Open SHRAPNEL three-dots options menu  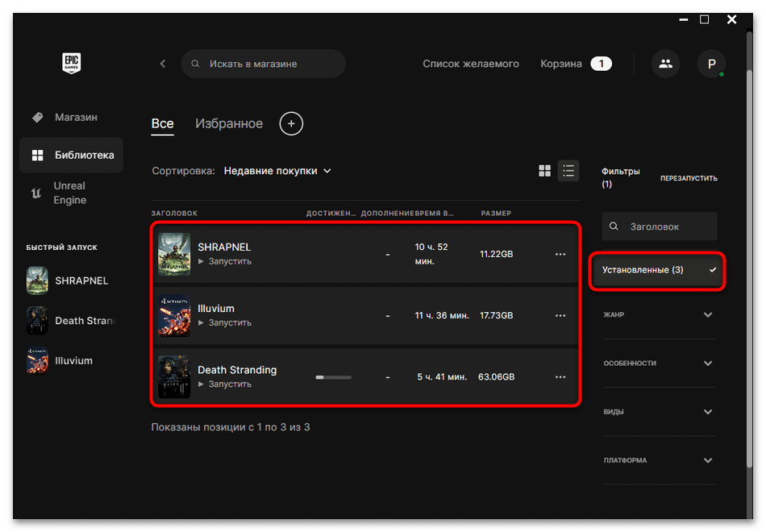coord(560,254)
